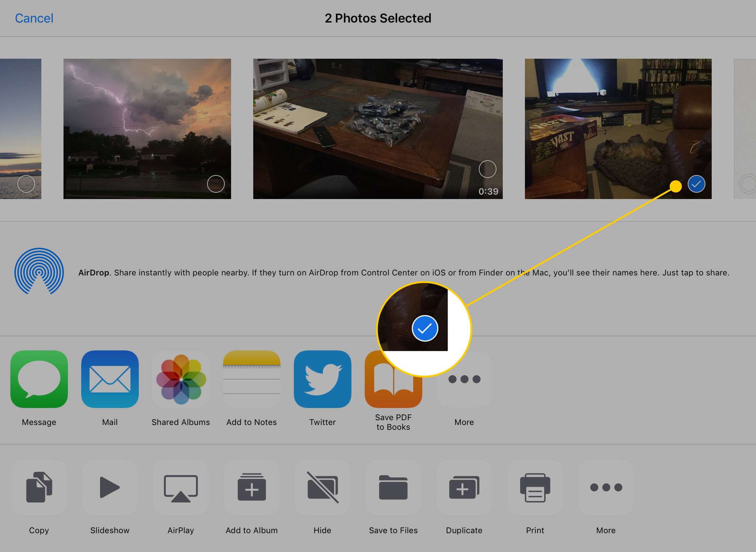Select the AirDrop share icon

click(39, 271)
